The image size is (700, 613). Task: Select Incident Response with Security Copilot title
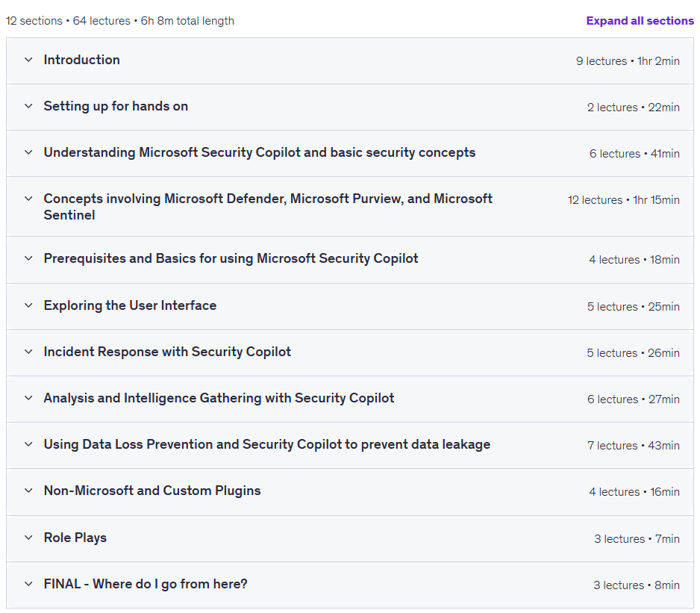pos(167,352)
